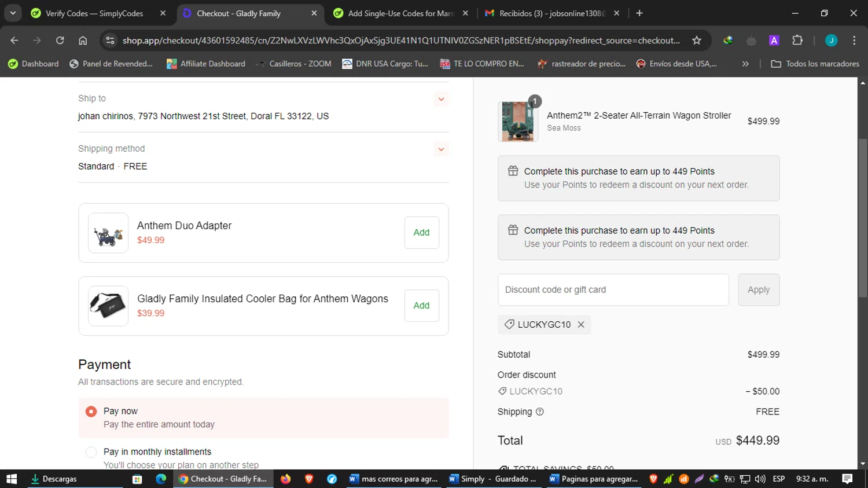Open the Simply - Guardado Word document
Screen dimensions: 868x488
(x=493, y=479)
